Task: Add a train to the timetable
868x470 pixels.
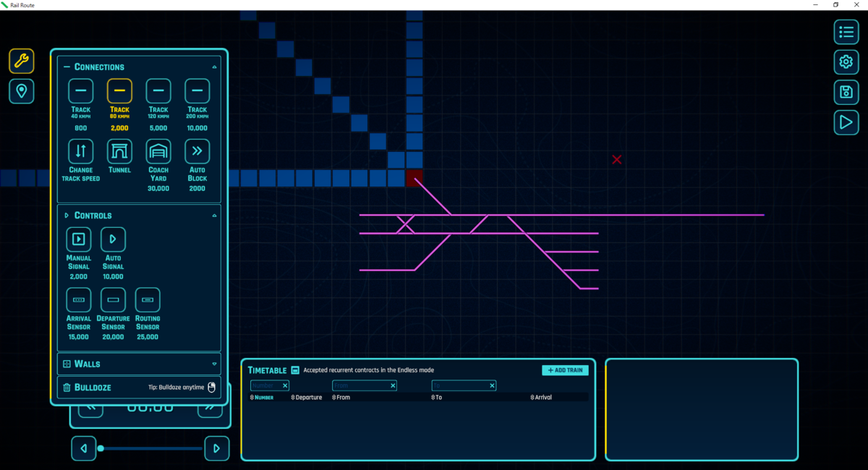Action: pos(565,370)
